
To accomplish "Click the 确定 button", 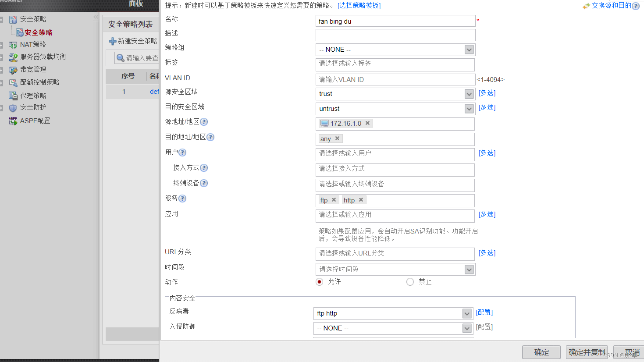I will 541,352.
